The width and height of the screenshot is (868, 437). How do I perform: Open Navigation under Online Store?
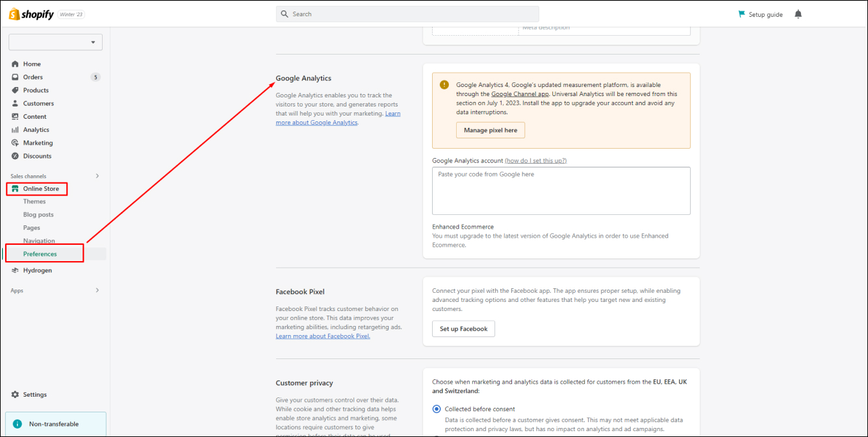coord(39,241)
